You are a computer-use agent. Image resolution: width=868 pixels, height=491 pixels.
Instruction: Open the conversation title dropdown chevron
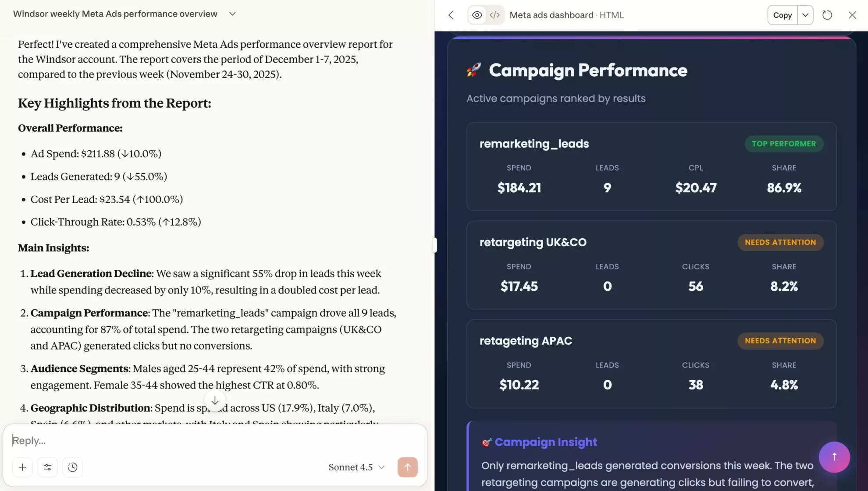pos(232,14)
